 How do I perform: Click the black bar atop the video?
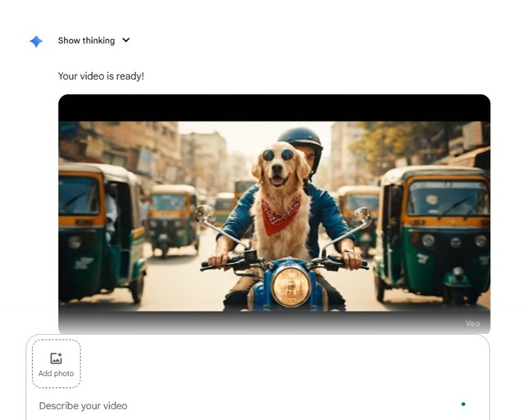[x=274, y=107]
